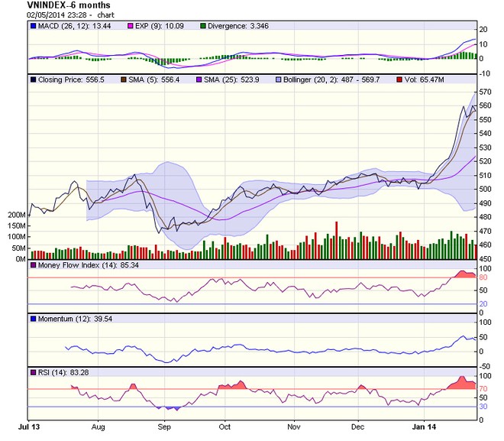Click the purple SMA (25) legend swatch
This screenshot has width=504, height=441.
(202, 79)
